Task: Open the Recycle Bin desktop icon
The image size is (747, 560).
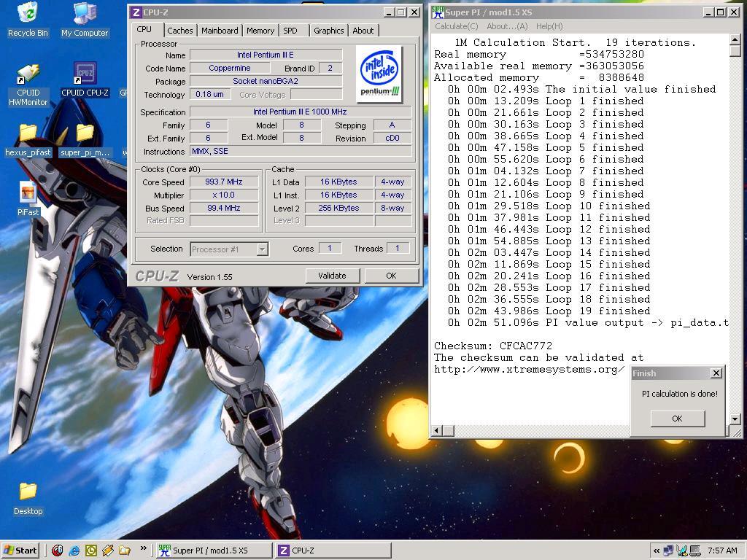Action: 28,20
